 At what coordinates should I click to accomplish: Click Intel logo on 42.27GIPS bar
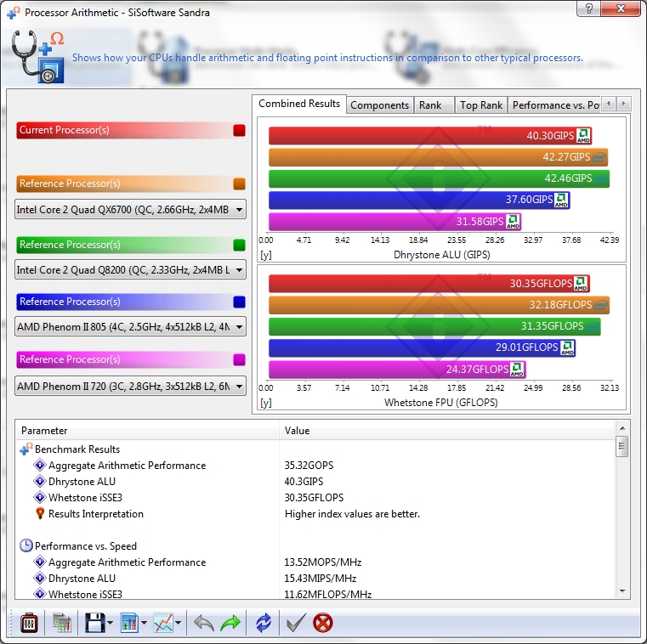coord(599,157)
